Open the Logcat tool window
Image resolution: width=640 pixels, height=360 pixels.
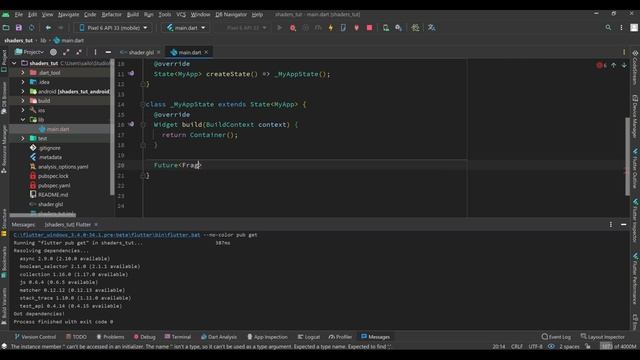309,337
